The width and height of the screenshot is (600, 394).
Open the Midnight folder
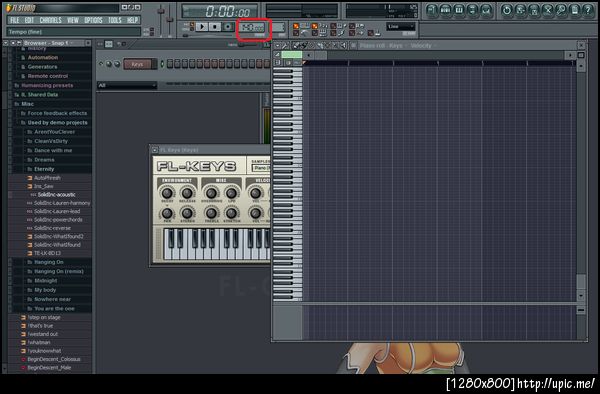(x=46, y=281)
